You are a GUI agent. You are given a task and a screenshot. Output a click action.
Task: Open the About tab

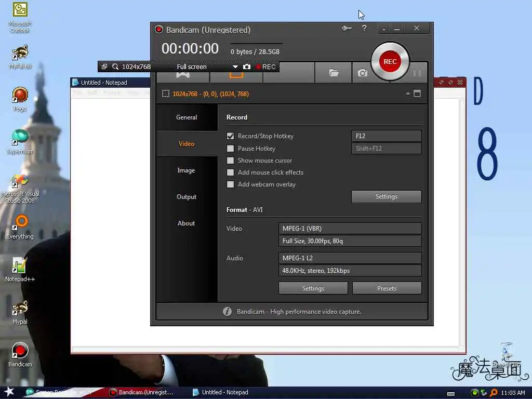(x=187, y=223)
